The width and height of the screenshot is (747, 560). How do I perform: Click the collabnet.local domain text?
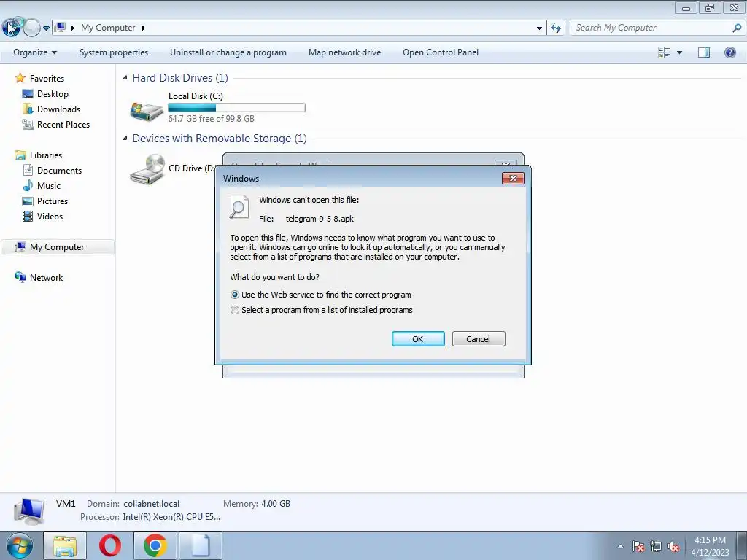(152, 504)
